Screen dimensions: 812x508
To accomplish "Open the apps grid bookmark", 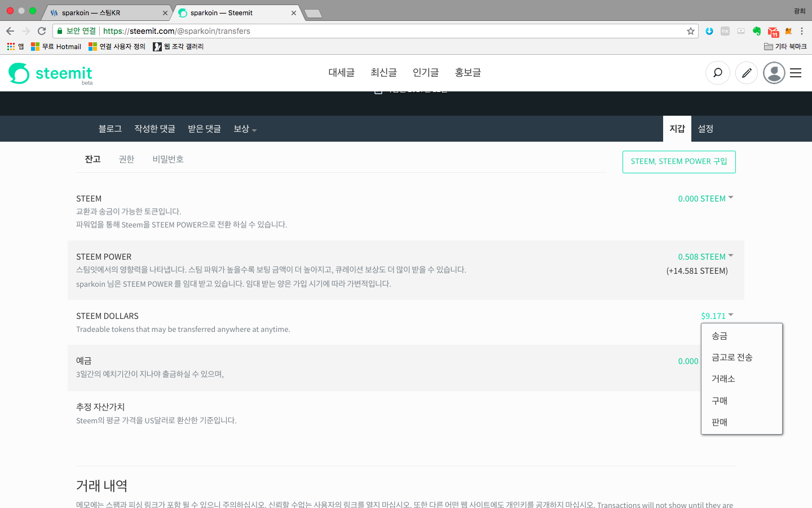I will tap(15, 46).
